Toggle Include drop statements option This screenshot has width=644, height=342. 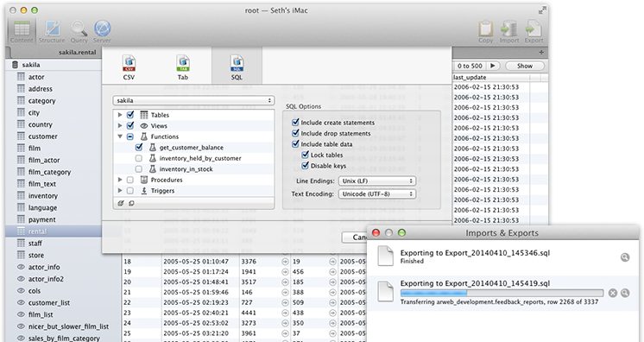click(295, 133)
